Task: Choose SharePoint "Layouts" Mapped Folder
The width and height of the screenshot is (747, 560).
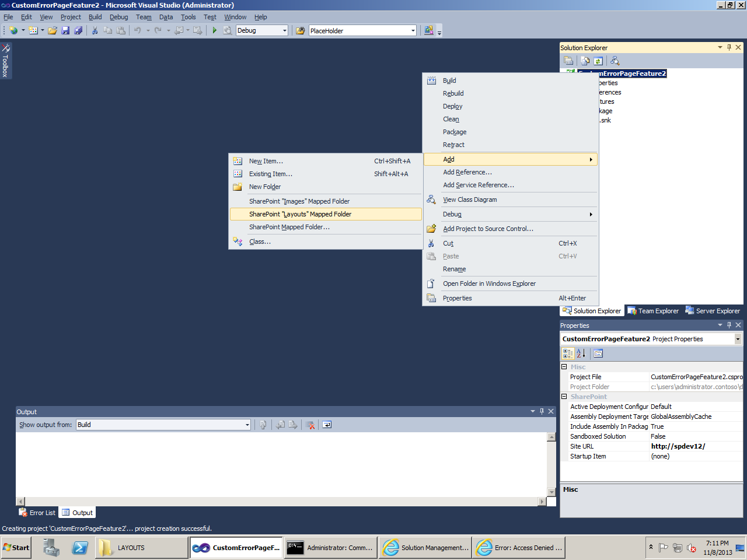Action: 326,214
